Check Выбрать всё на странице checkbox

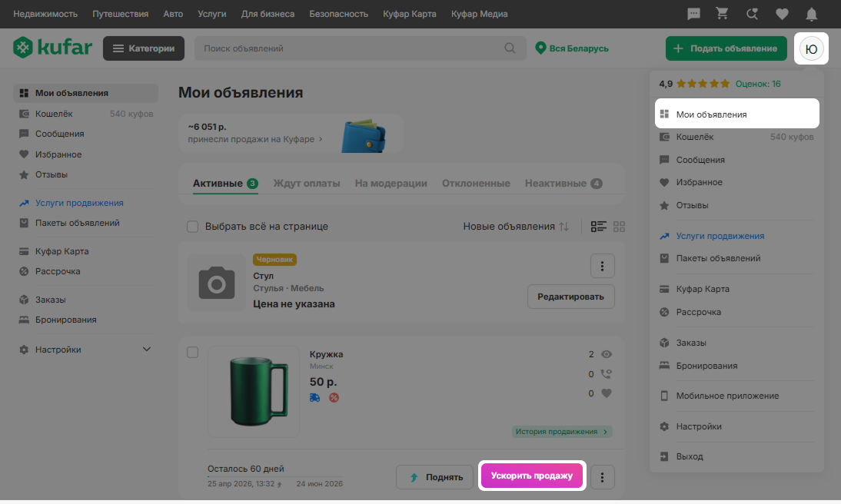[192, 227]
